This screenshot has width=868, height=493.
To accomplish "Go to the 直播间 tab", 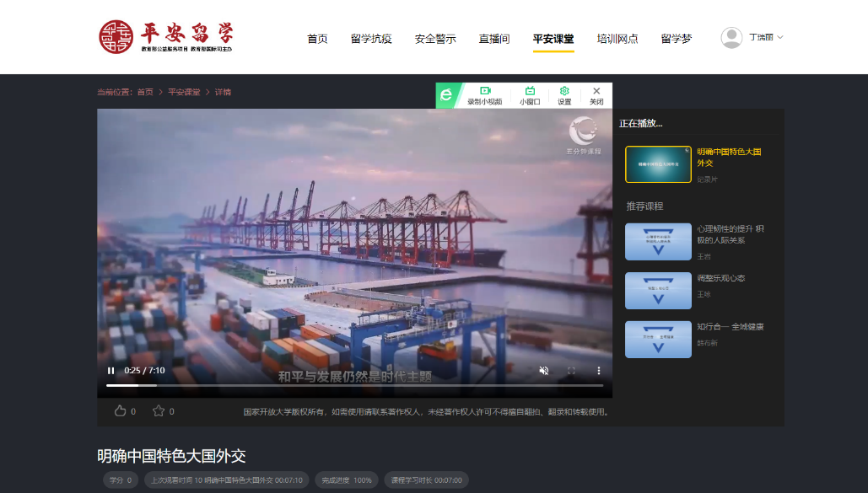I will [x=494, y=39].
